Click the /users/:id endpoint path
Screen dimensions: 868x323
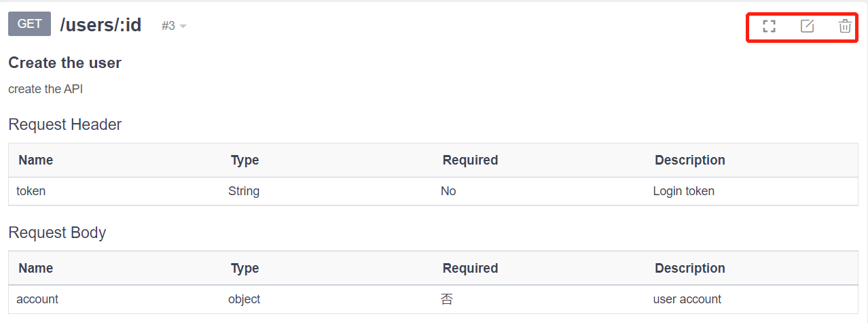click(x=101, y=25)
